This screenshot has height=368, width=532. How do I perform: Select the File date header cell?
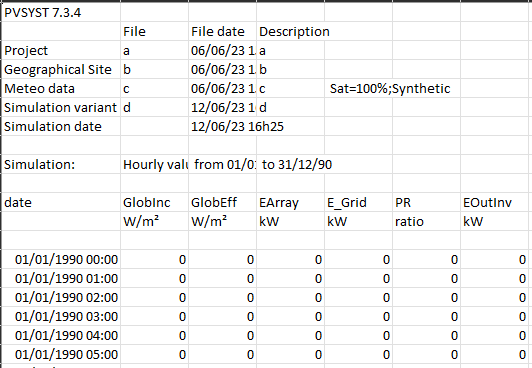click(222, 32)
